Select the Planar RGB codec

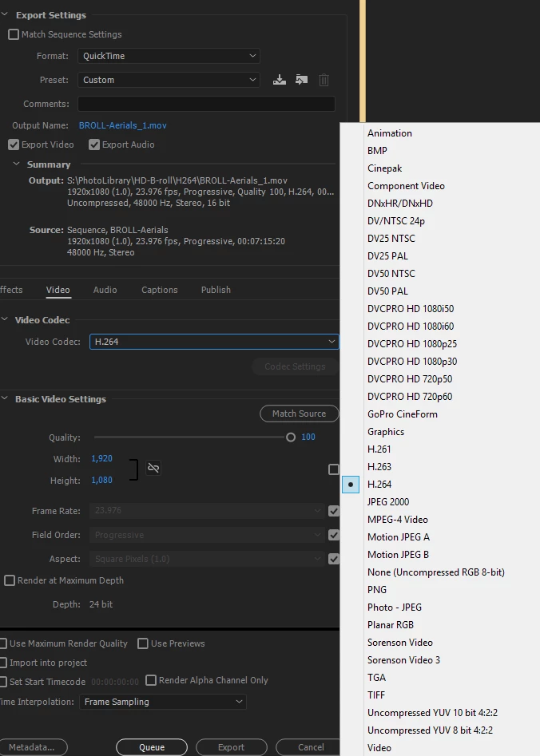391,625
